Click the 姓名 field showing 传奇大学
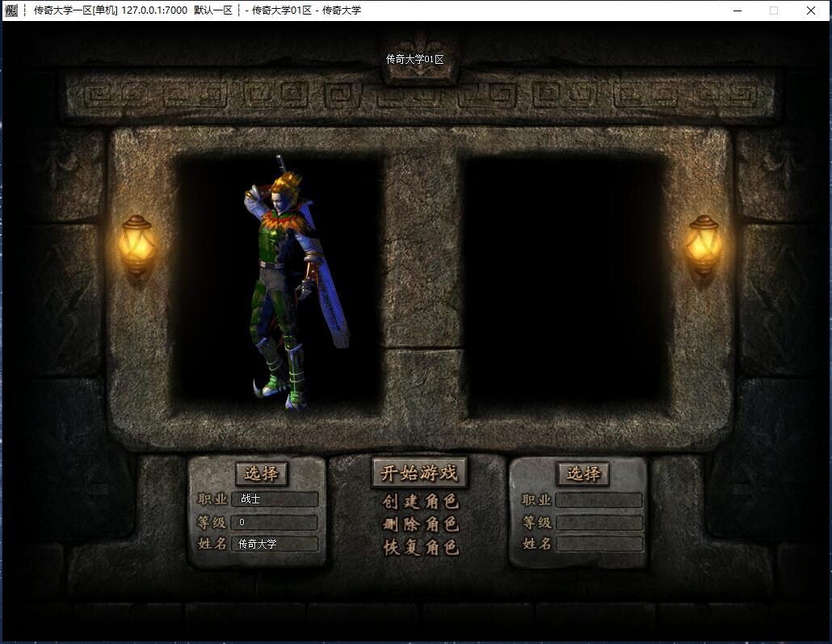Image resolution: width=832 pixels, height=644 pixels. click(x=275, y=544)
